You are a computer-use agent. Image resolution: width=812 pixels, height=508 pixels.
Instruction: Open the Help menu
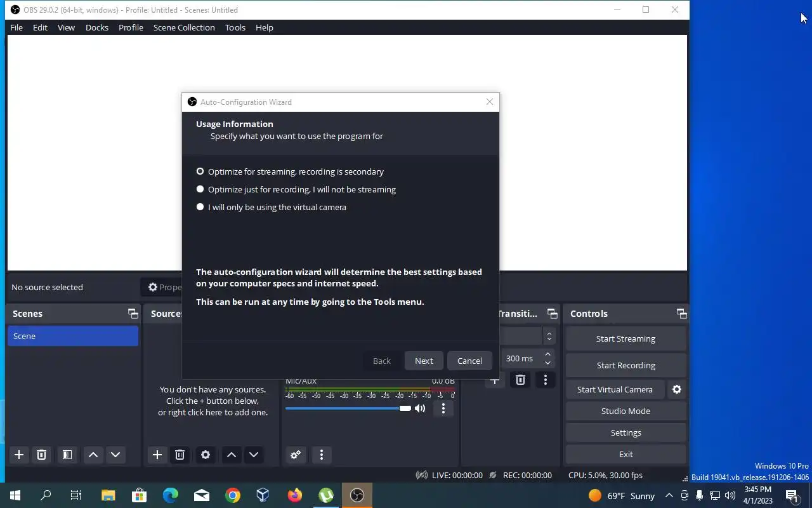265,27
